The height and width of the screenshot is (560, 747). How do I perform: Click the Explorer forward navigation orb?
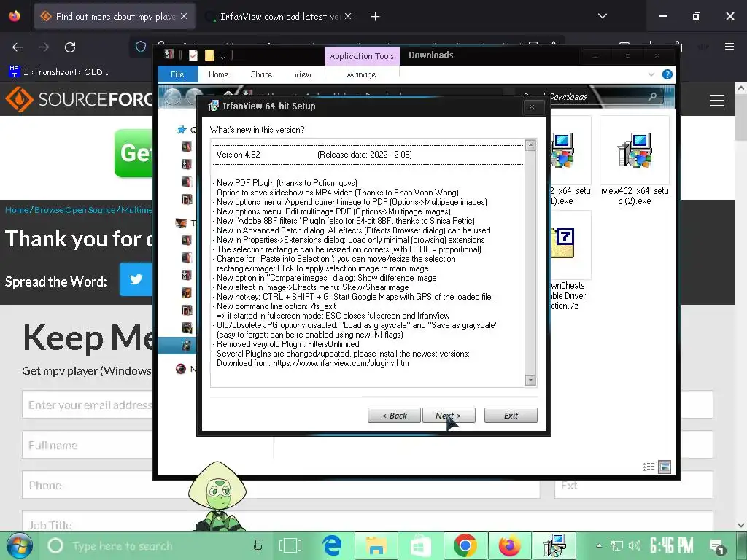click(x=193, y=97)
